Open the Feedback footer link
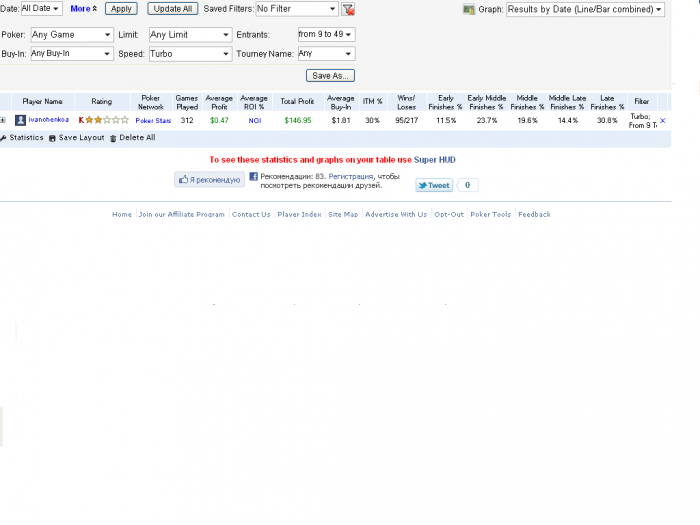The height and width of the screenshot is (525, 700). 534,214
